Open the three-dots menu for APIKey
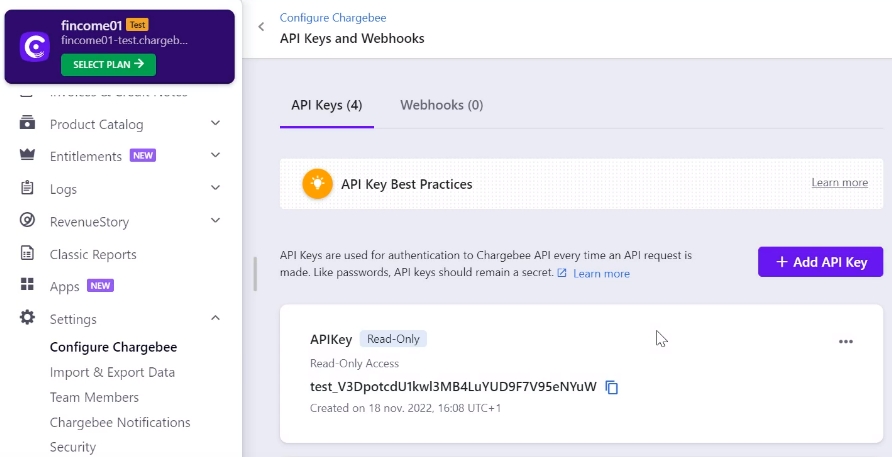Viewport: 892px width, 457px height. [846, 341]
